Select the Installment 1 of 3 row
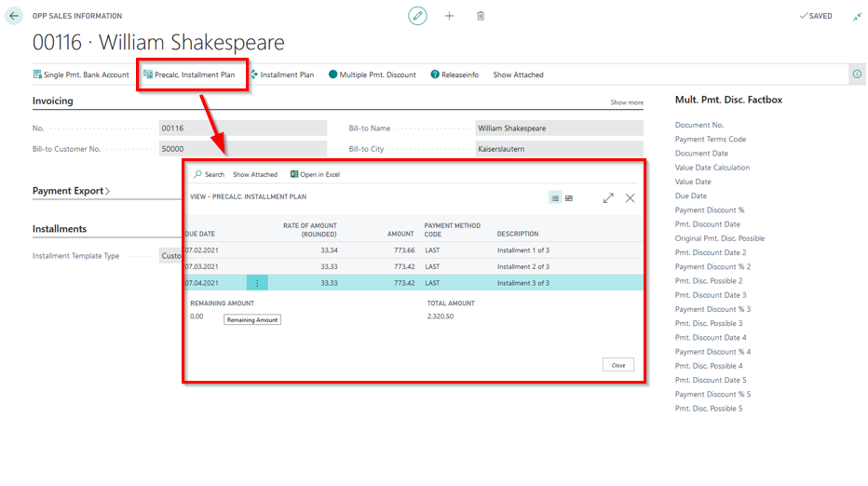868x486 pixels. pos(522,250)
